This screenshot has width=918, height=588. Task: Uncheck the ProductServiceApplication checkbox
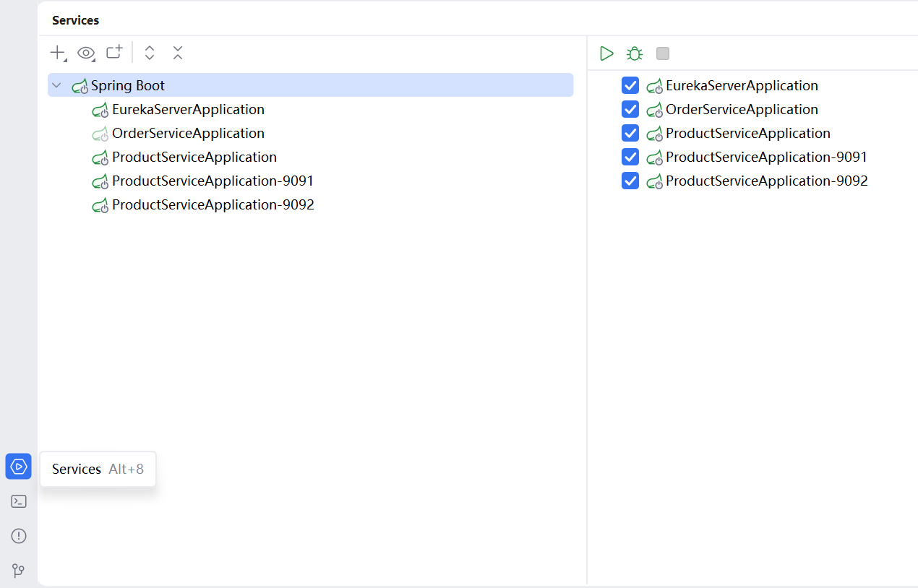(630, 133)
